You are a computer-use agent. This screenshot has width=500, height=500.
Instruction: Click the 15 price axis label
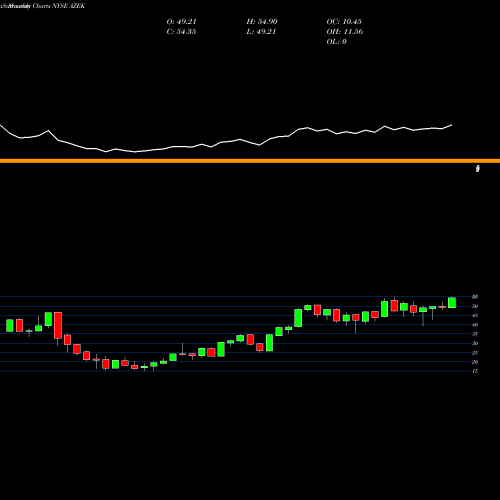(475, 371)
